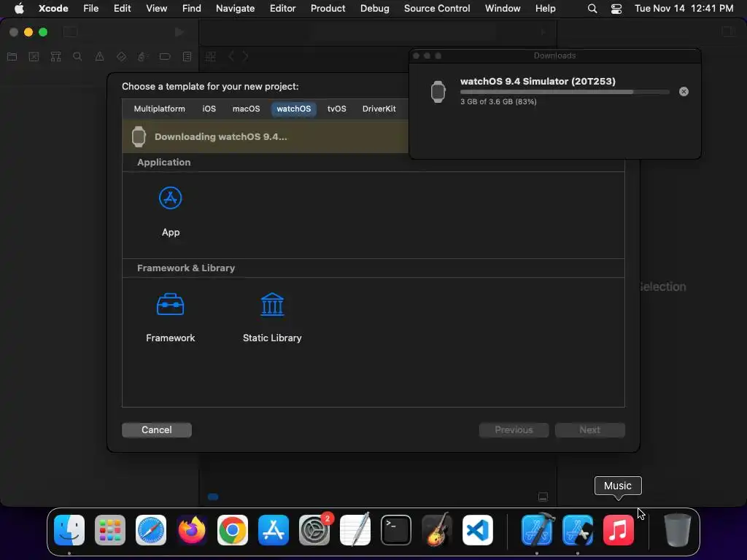The width and height of the screenshot is (747, 560).
Task: Click the Previous button
Action: (514, 430)
